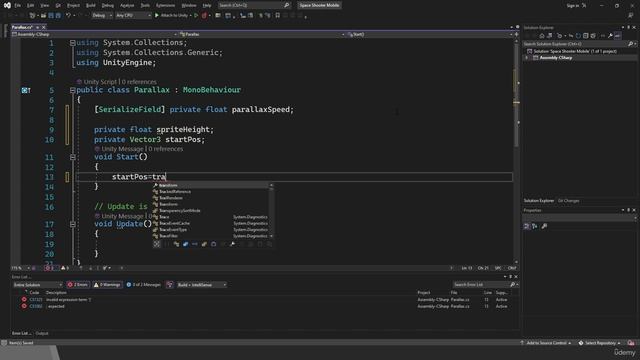This screenshot has width=640, height=360.
Task: Open the Extensions menu
Action: (165, 5)
